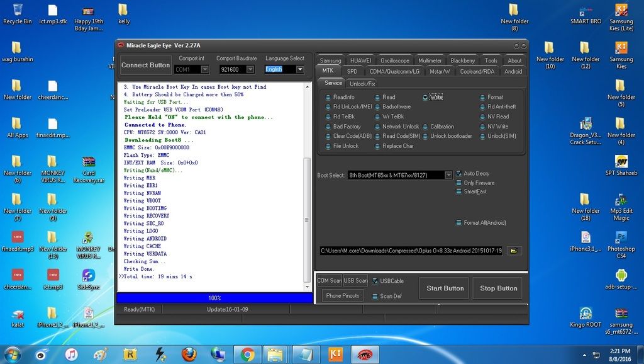Screen dimensions: 644x364
Task: Open ict.mp3.sfk file icon
Action: tap(53, 14)
